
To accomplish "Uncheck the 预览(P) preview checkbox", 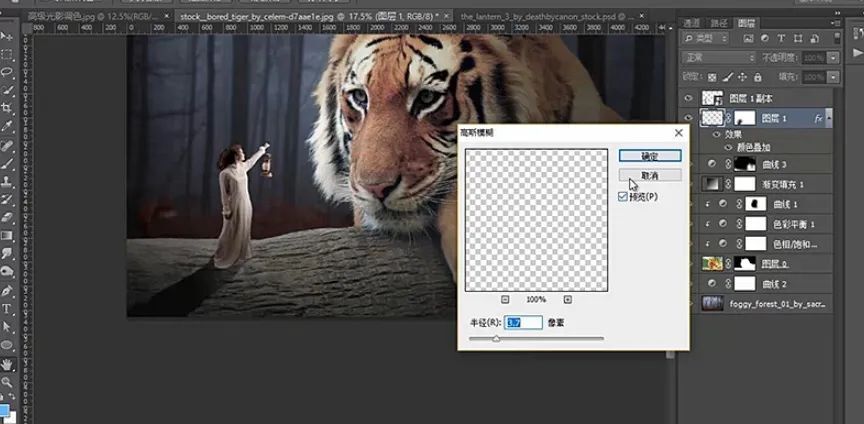I will (624, 197).
